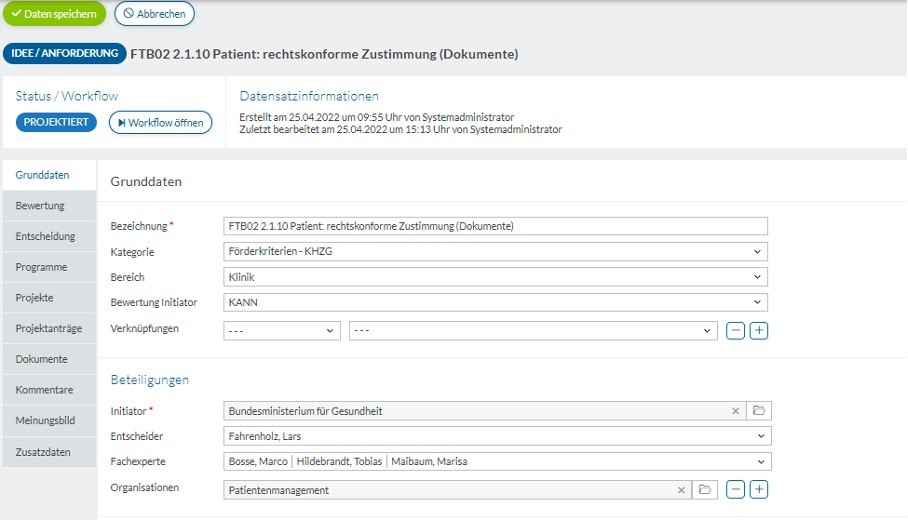This screenshot has height=520, width=908.
Task: Click Daten speichern to save data
Action: click(x=54, y=14)
